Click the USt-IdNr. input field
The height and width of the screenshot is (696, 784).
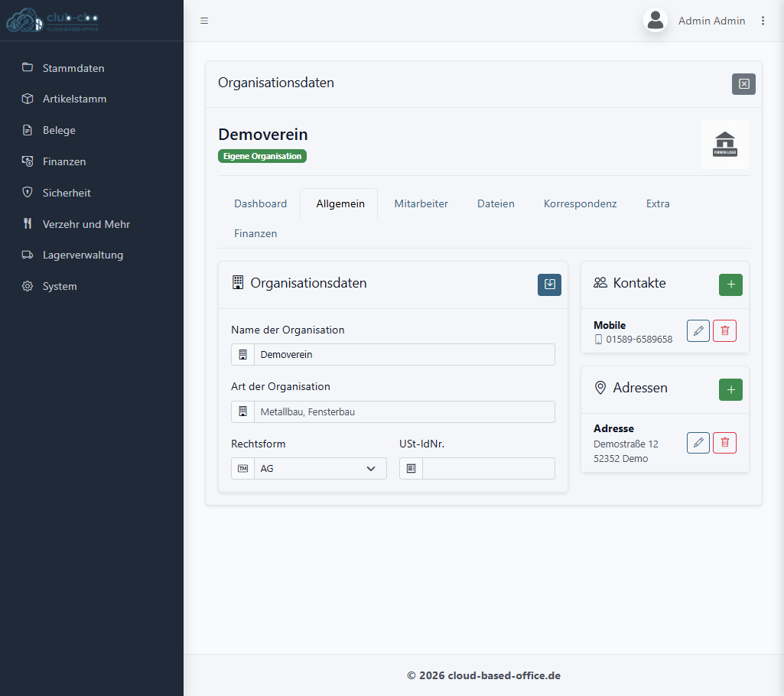click(488, 469)
